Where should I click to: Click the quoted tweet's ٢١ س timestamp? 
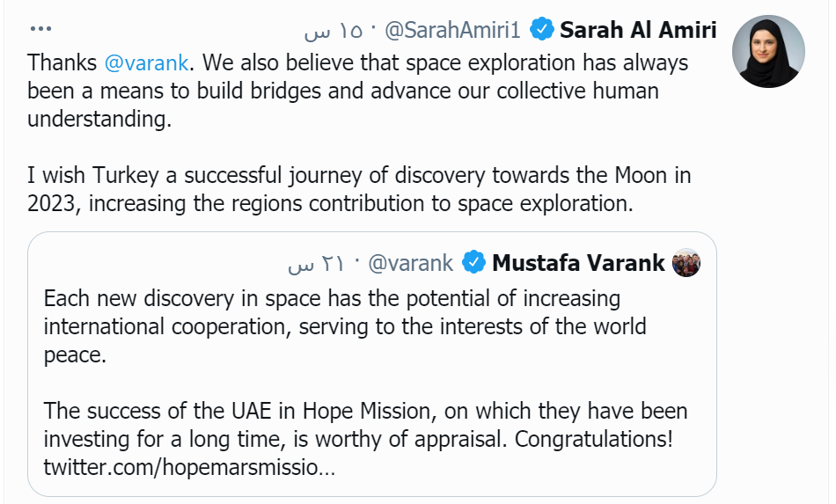click(314, 262)
